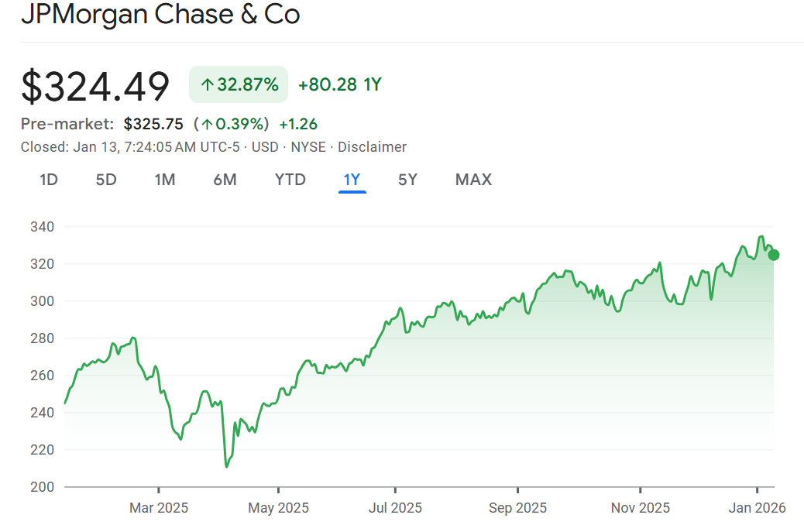
Task: Click the Mar 2025 axis label
Action: pyautogui.click(x=159, y=508)
